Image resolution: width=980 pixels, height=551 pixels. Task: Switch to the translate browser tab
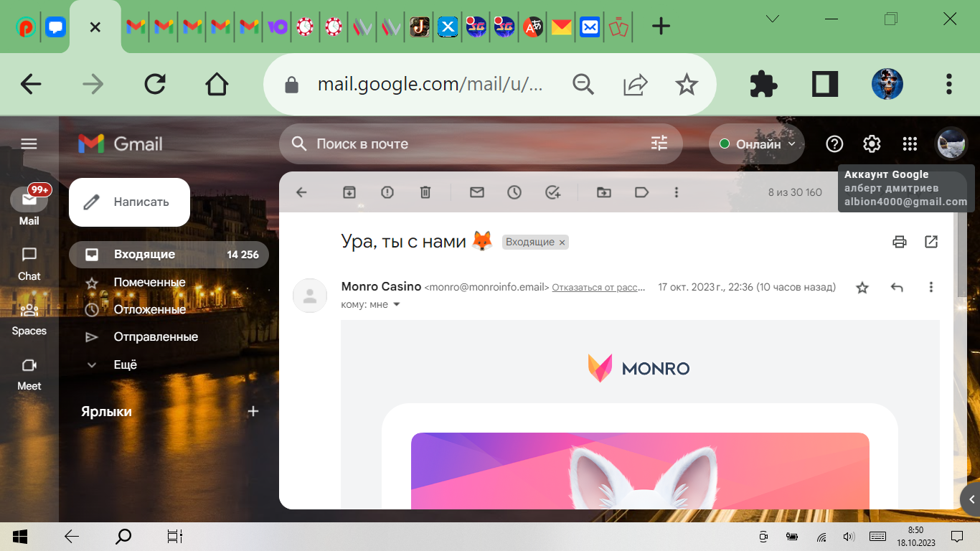coord(532,27)
